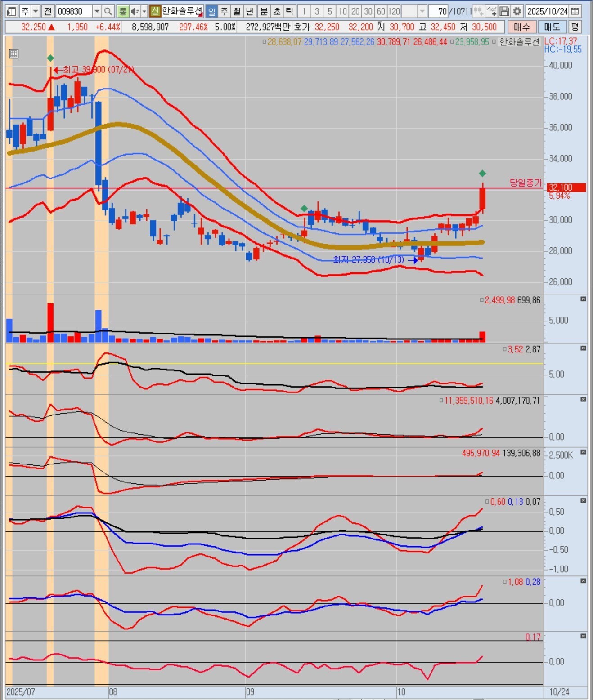This screenshot has height=700, width=593.
Task: Click the green 통 toggle button
Action: (x=122, y=11)
